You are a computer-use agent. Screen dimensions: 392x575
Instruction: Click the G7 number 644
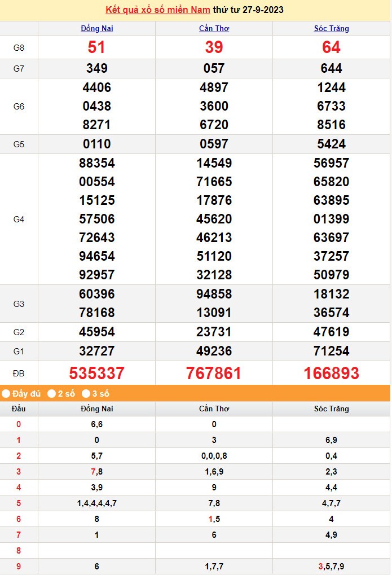pos(331,68)
